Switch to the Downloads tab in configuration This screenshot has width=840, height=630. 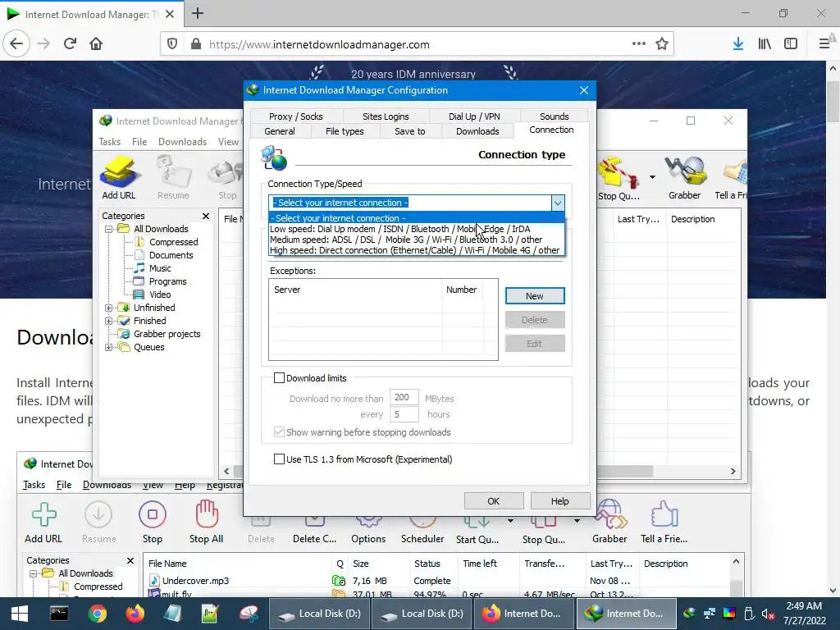pos(477,131)
